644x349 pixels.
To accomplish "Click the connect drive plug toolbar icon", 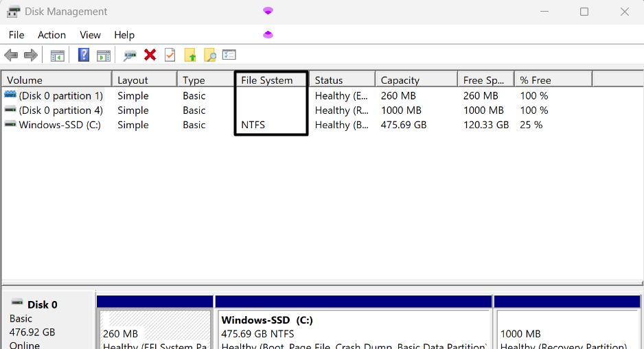I will (x=130, y=56).
